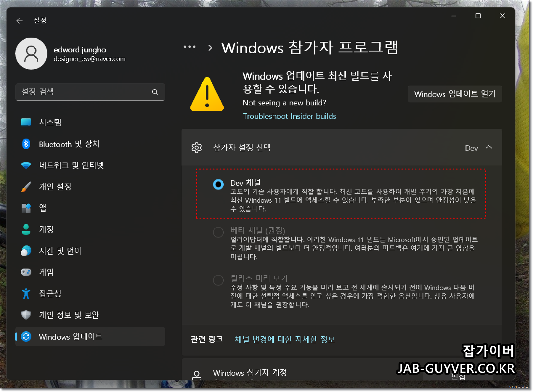Focus the 설정 검색 search field

click(x=90, y=92)
